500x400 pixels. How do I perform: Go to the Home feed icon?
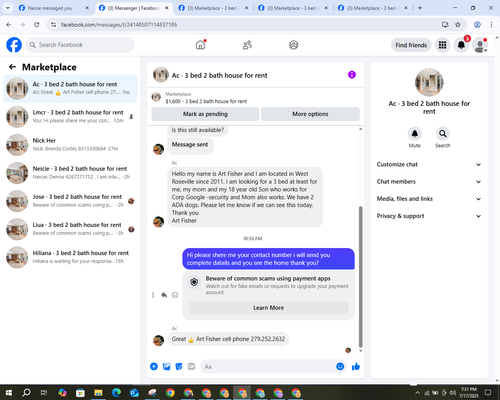coord(200,45)
